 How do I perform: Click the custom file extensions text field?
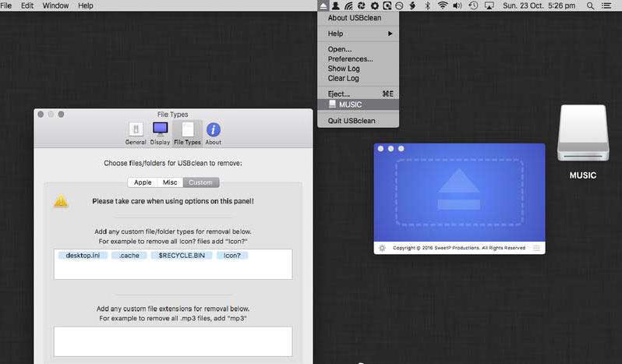[172, 341]
